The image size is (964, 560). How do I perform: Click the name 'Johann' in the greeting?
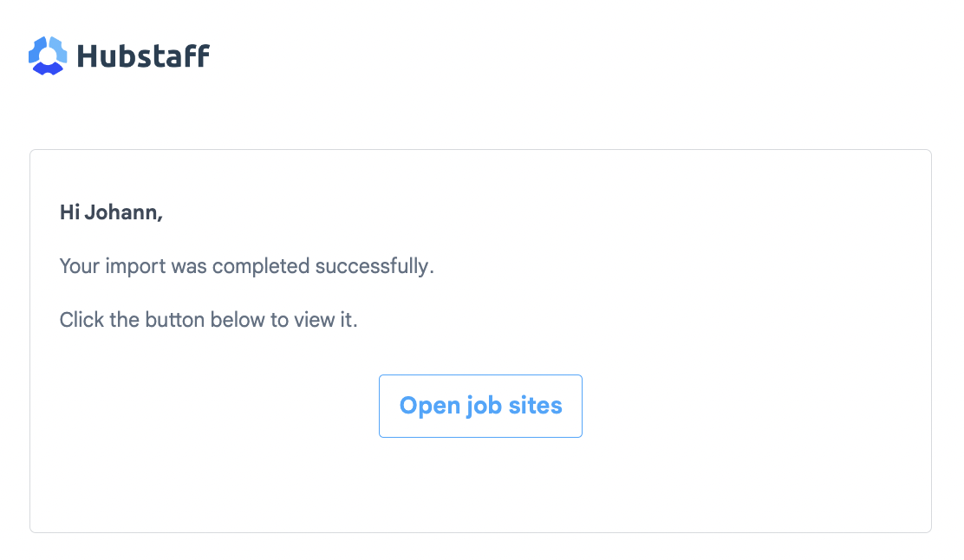[x=121, y=212]
